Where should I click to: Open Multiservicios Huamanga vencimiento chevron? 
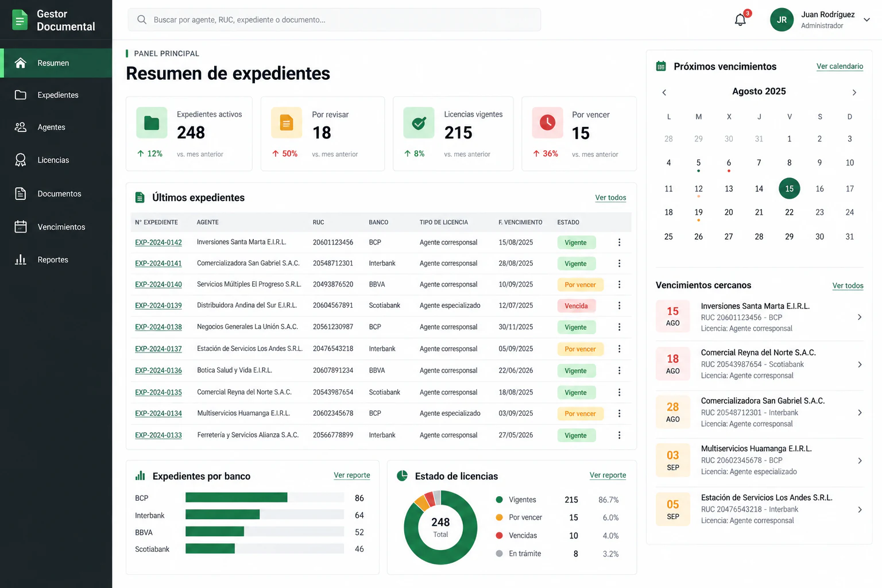click(x=860, y=461)
